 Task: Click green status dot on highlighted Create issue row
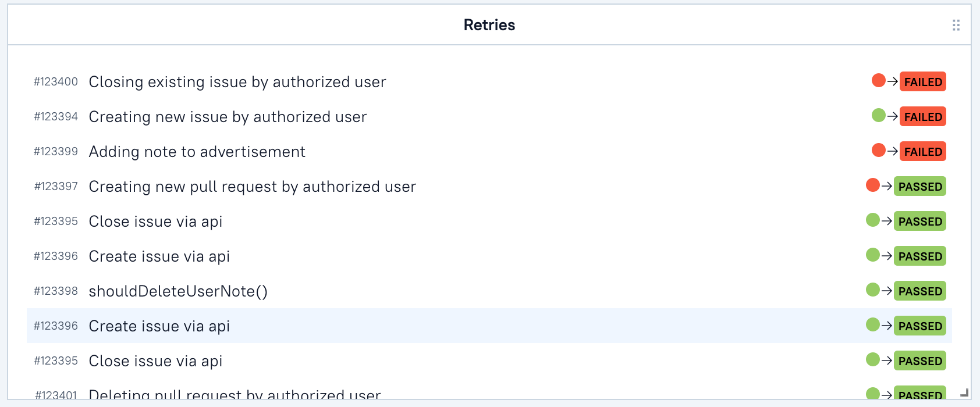point(873,325)
